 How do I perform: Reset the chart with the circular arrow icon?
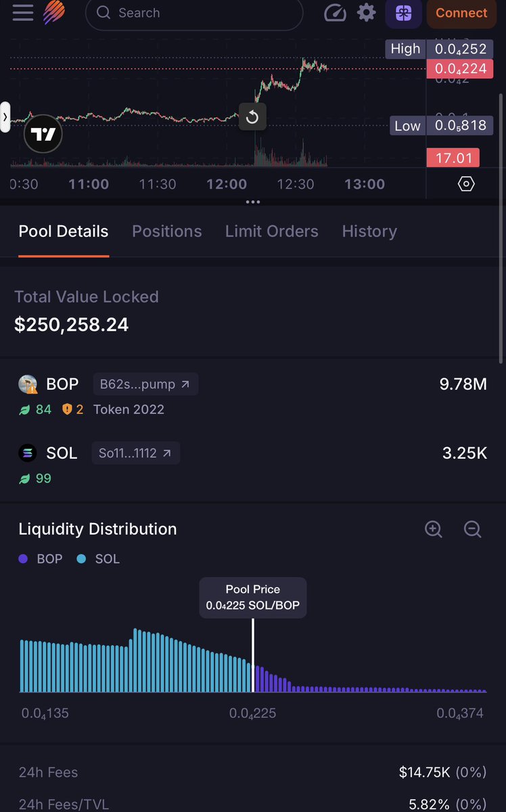tap(252, 117)
